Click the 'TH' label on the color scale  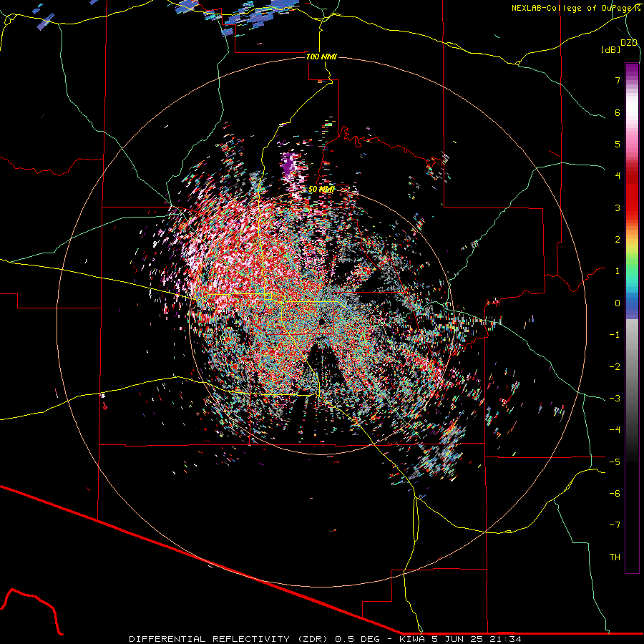click(615, 557)
